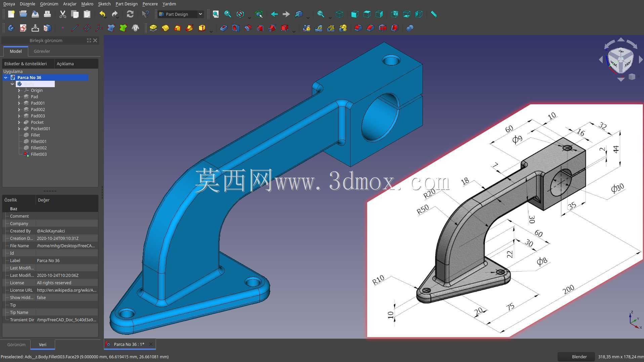This screenshot has height=362, width=644.
Task: Click the Undo arrow icon
Action: [x=103, y=14]
